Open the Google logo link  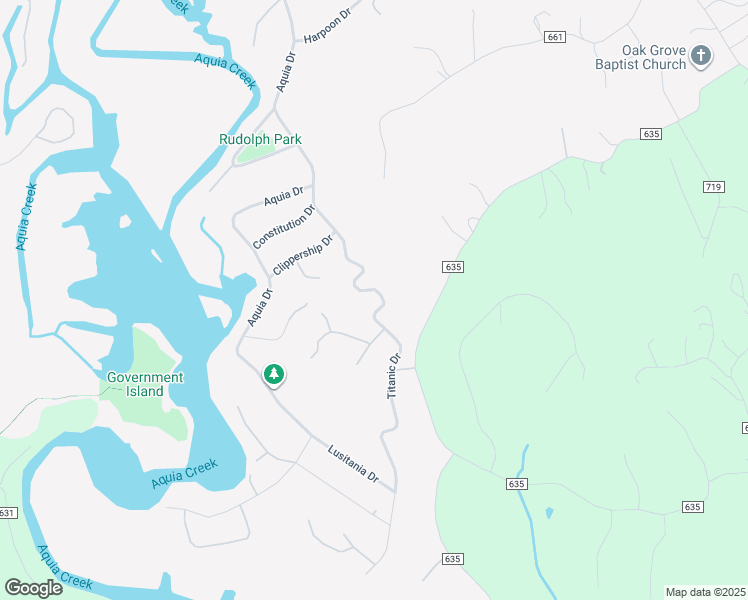pos(33,588)
